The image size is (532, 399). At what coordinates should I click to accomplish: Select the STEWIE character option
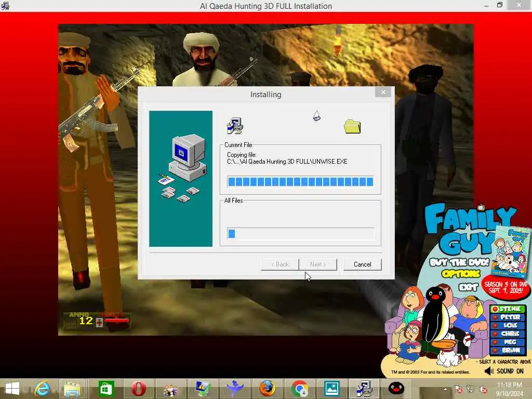pyautogui.click(x=508, y=309)
